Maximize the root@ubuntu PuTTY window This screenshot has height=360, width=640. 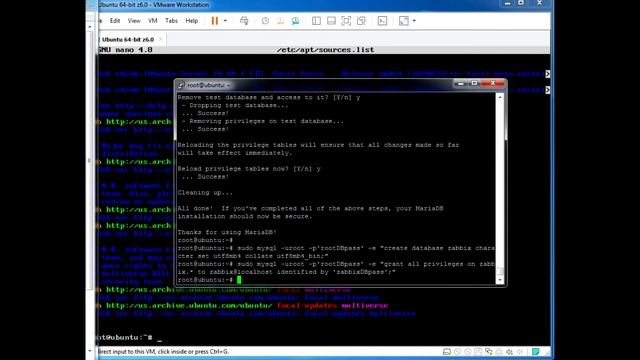(474, 83)
